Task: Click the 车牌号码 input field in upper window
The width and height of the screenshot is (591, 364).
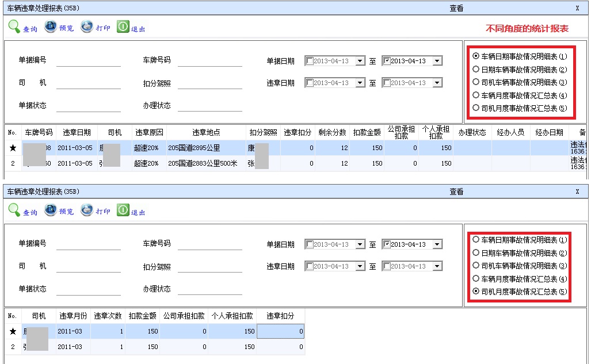Action: tap(209, 61)
